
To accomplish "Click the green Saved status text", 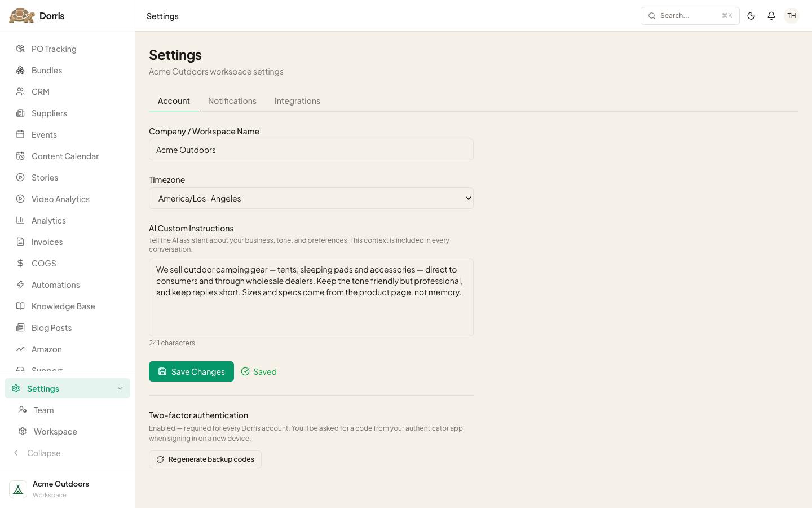I will click(x=265, y=371).
